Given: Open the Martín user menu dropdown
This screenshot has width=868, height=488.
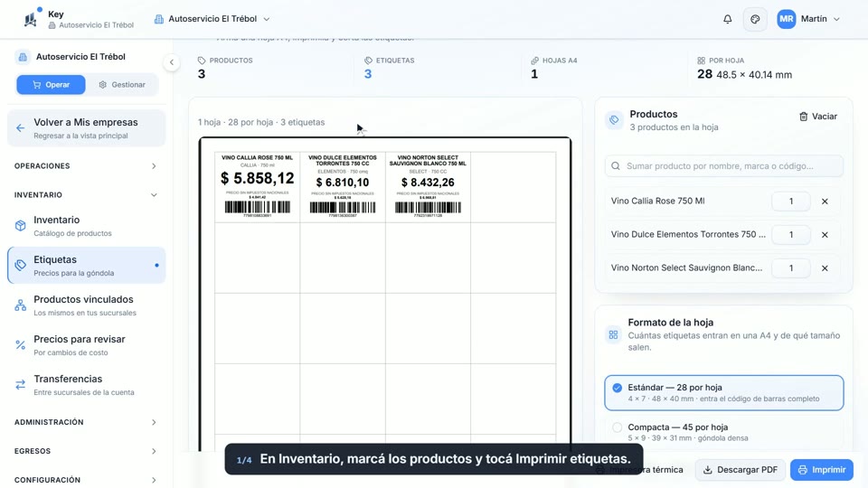Looking at the screenshot, I should click(x=809, y=19).
